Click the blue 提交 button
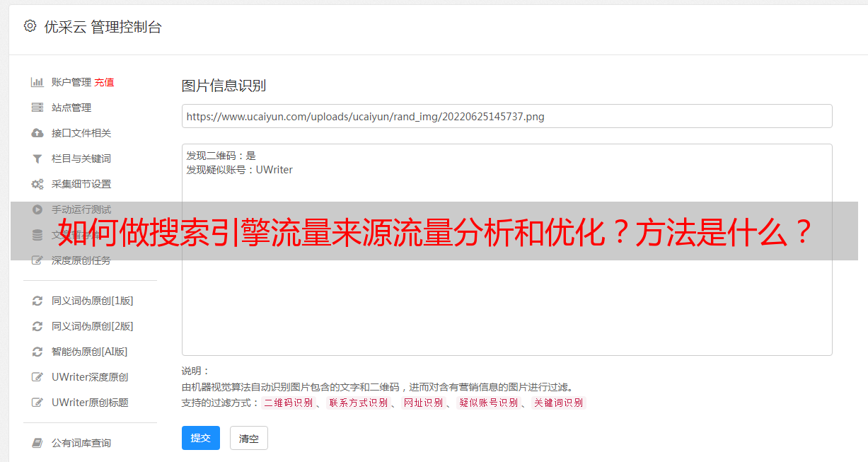This screenshot has height=462, width=868. point(201,438)
